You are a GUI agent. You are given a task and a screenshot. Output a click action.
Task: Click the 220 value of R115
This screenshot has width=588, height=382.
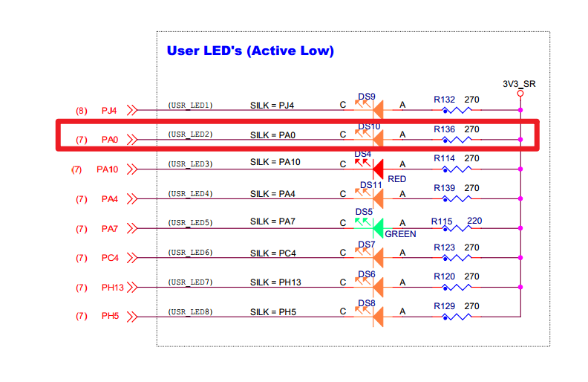474,221
